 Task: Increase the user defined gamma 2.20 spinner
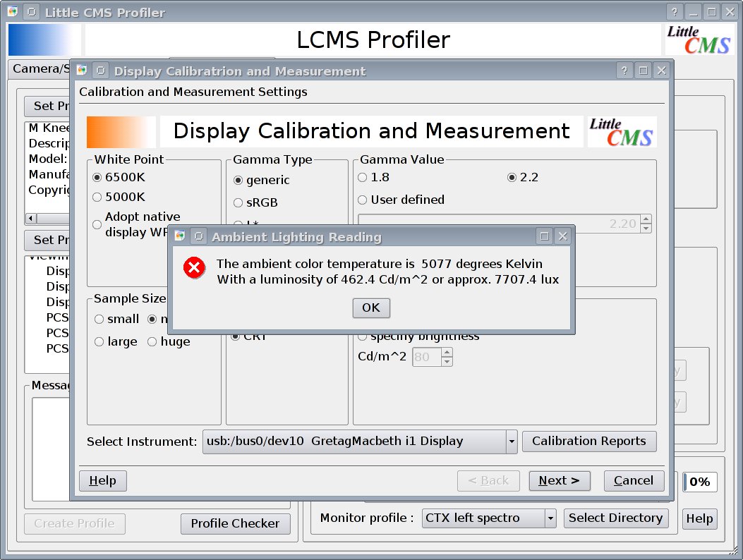tap(646, 219)
